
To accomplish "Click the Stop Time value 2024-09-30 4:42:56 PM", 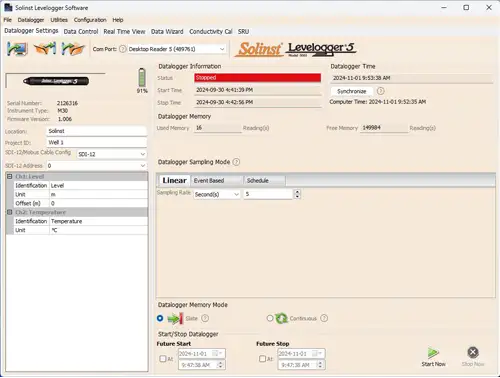I will coord(257,102).
